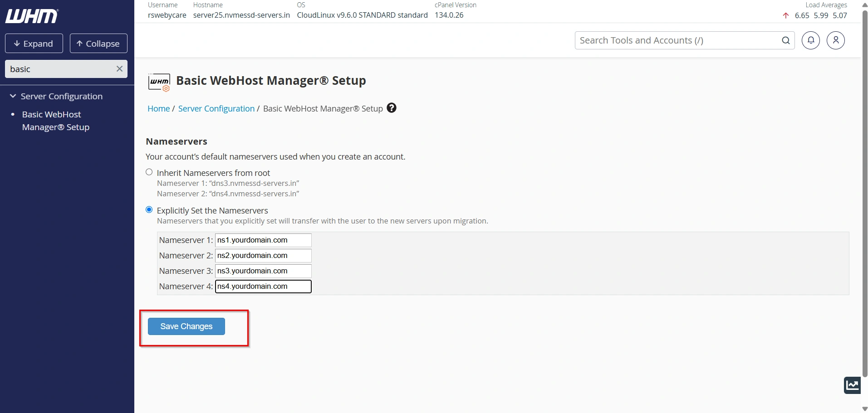Collapse all sidebar menu sections
This screenshot has width=868, height=413.
tap(98, 44)
